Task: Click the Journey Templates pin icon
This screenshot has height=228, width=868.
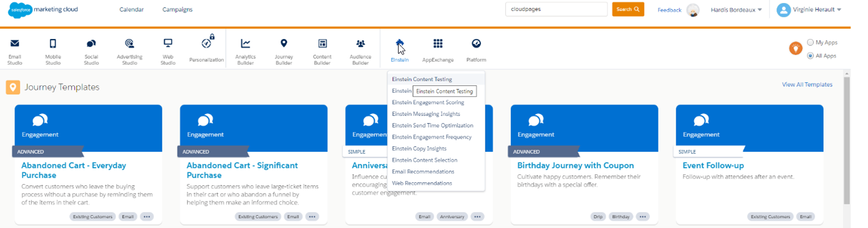Action: (x=13, y=87)
